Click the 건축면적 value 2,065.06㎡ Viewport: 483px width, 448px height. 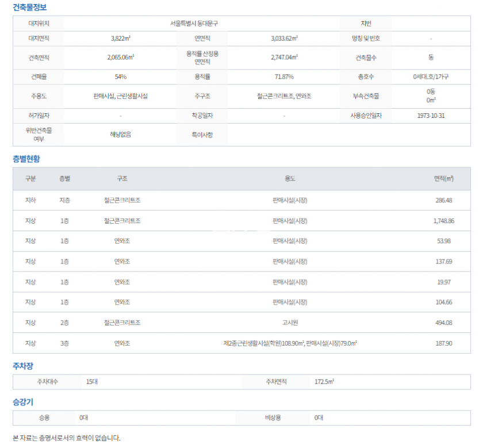click(120, 58)
